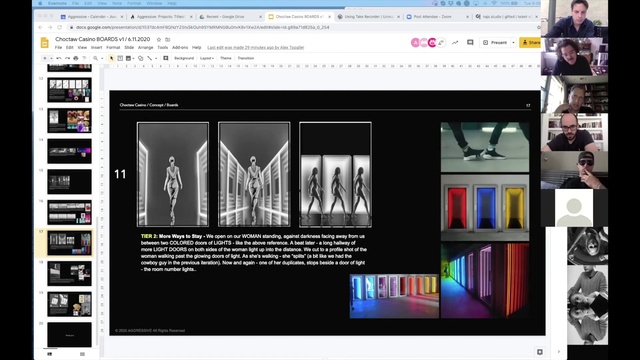Viewport: 640px width, 360px height.
Task: Click the browser reload icon
Action: point(60,27)
